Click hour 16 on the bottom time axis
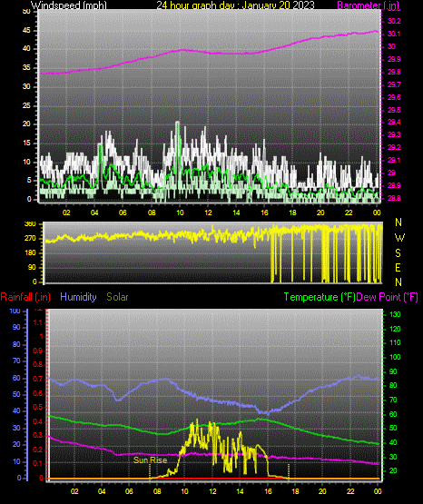423x504 pixels. click(x=268, y=491)
